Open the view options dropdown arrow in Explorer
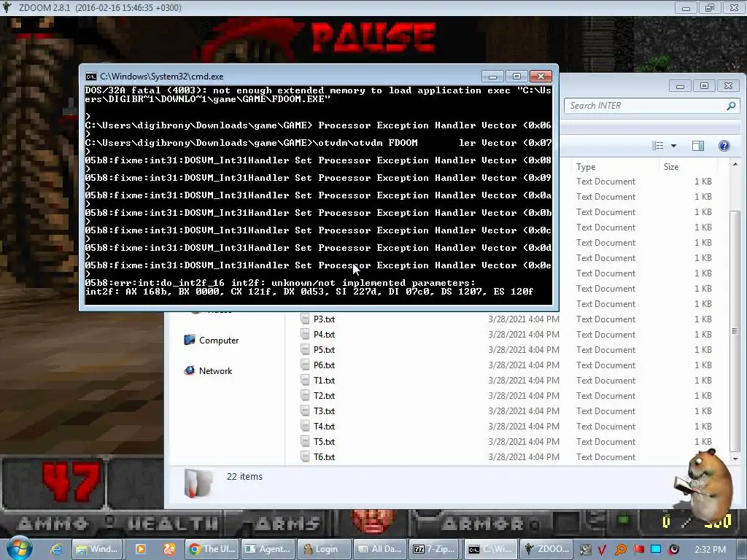747x560 pixels. pyautogui.click(x=673, y=146)
